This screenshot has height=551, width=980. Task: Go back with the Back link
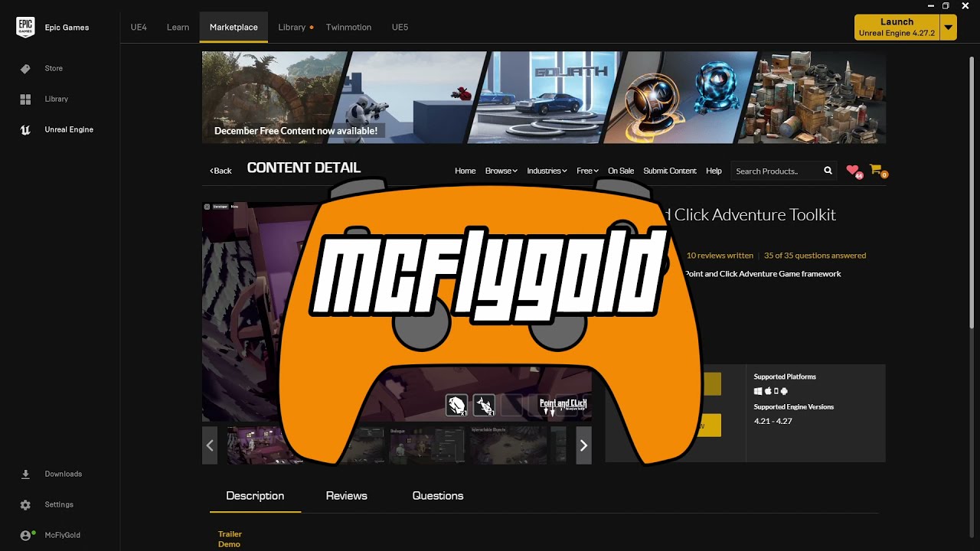(x=220, y=171)
